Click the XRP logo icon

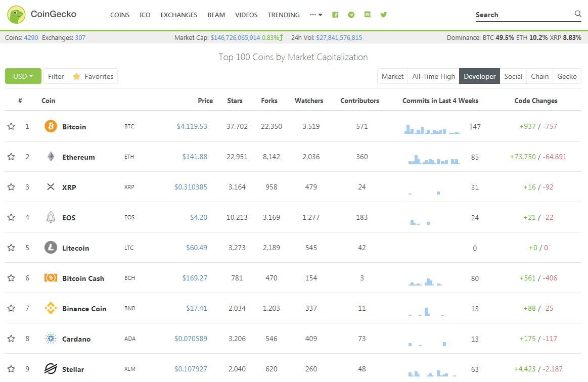[x=51, y=186]
